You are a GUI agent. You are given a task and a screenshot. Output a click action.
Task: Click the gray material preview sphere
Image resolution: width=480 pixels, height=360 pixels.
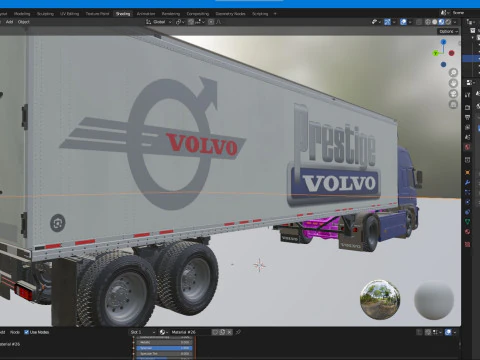(434, 300)
